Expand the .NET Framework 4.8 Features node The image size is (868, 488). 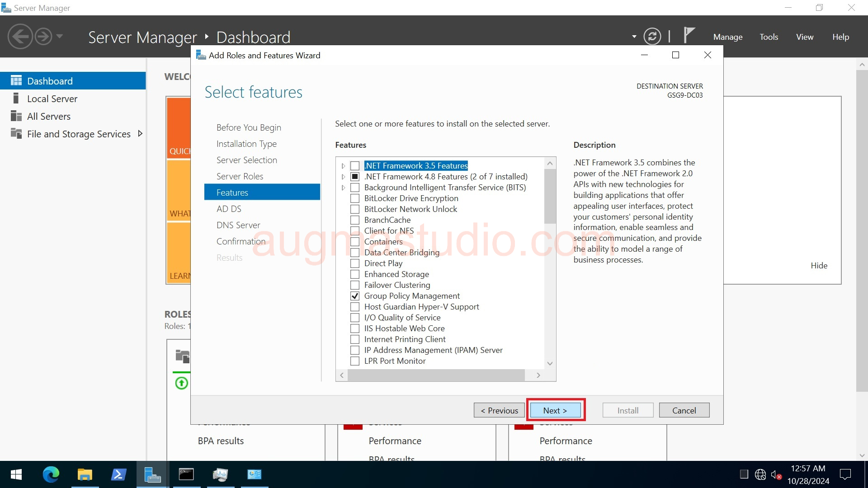tap(343, 177)
